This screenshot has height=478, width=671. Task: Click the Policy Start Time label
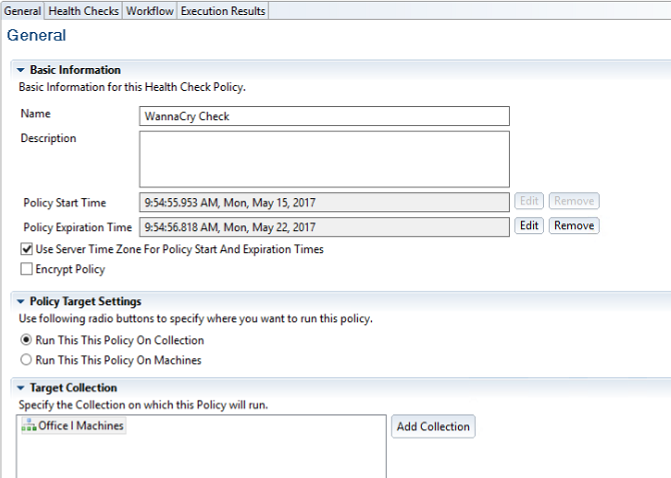coord(65,202)
